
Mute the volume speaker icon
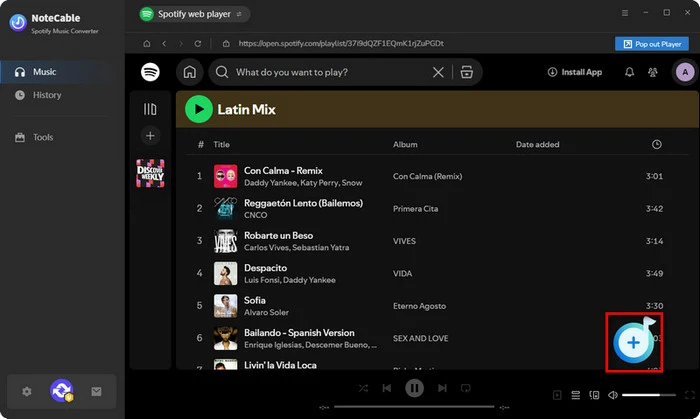613,395
